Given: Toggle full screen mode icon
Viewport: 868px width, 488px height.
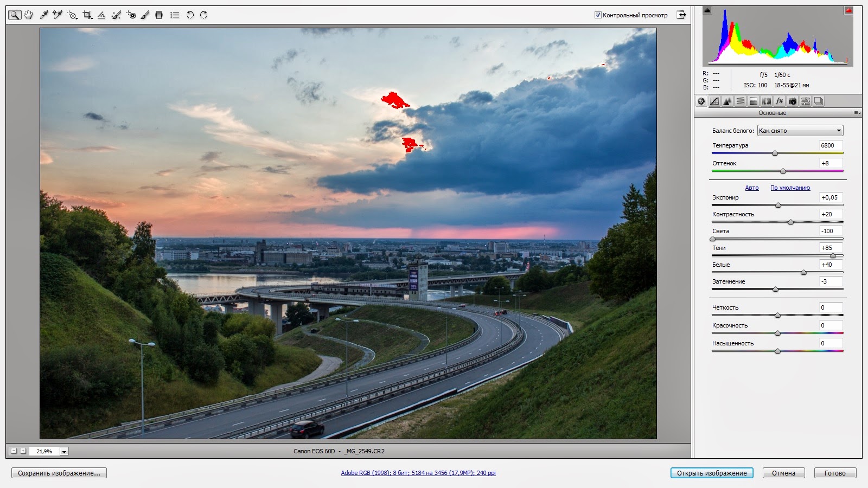Looking at the screenshot, I should click(681, 15).
